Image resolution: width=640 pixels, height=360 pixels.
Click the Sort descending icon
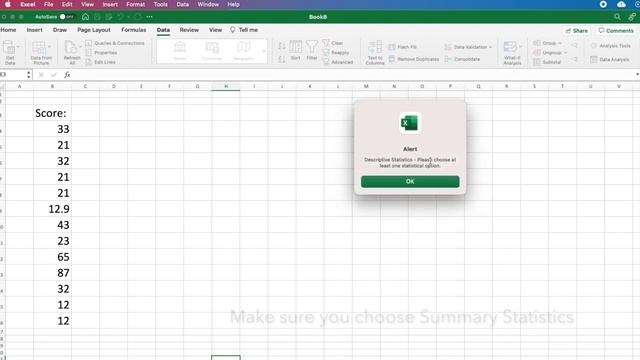pos(282,59)
